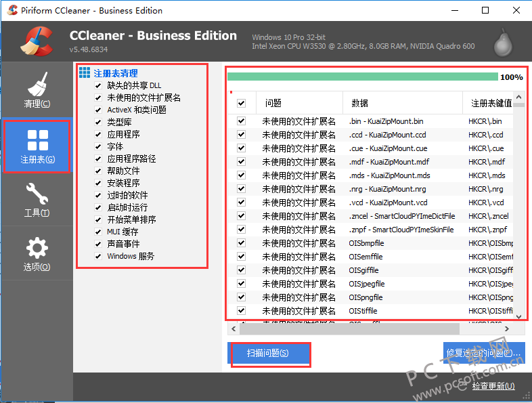Uncheck the OISbmpfile row checkbox
This screenshot has height=403, width=532.
click(241, 242)
